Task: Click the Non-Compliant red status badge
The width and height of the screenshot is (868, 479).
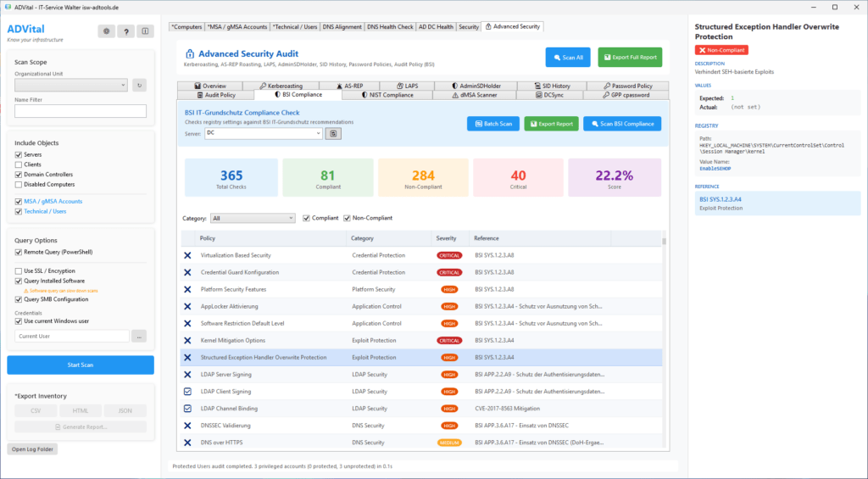Action: tap(721, 50)
